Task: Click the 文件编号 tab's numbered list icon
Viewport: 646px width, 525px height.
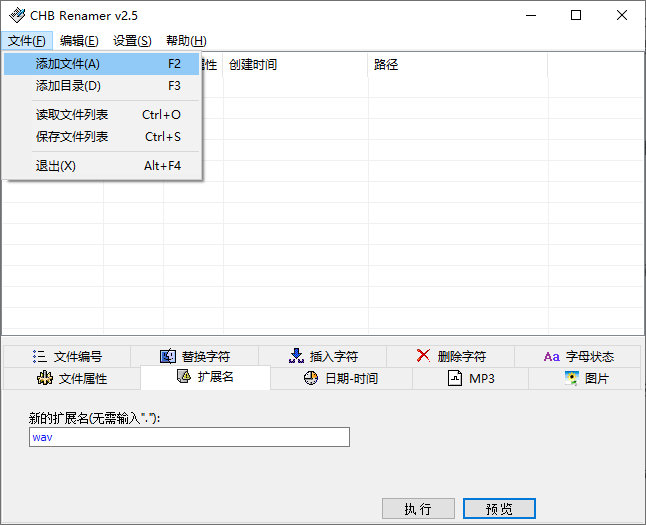Action: click(x=40, y=356)
